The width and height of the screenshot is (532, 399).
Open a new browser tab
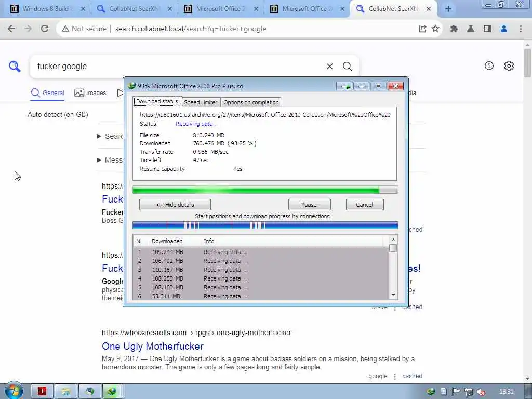(448, 9)
